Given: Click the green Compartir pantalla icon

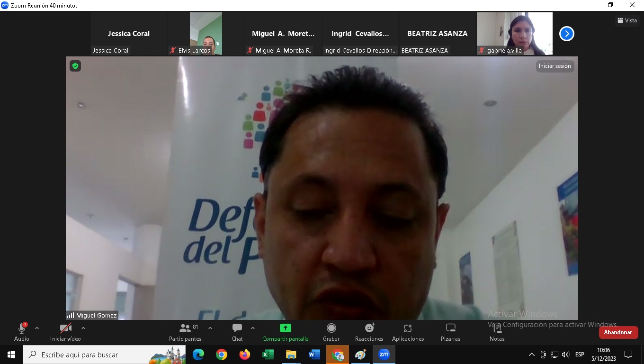Looking at the screenshot, I should coord(285,328).
